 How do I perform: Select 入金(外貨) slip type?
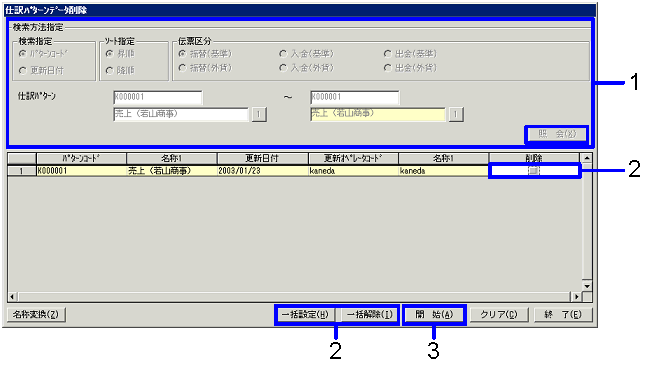point(283,68)
